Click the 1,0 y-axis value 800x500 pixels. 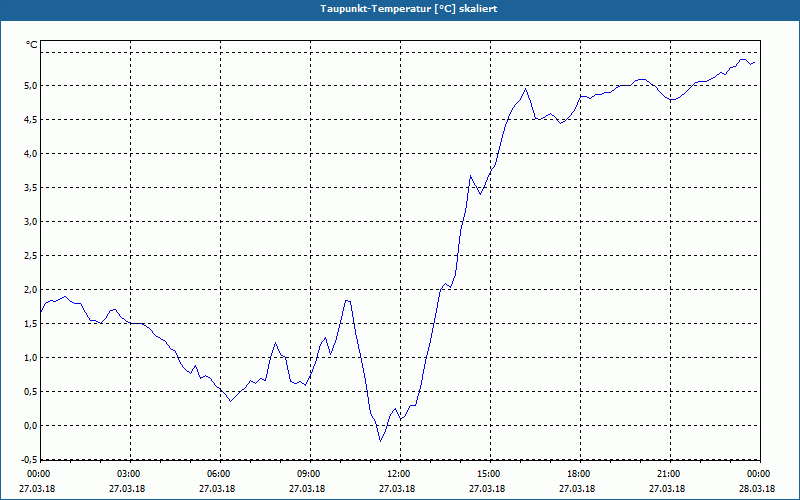[31, 358]
